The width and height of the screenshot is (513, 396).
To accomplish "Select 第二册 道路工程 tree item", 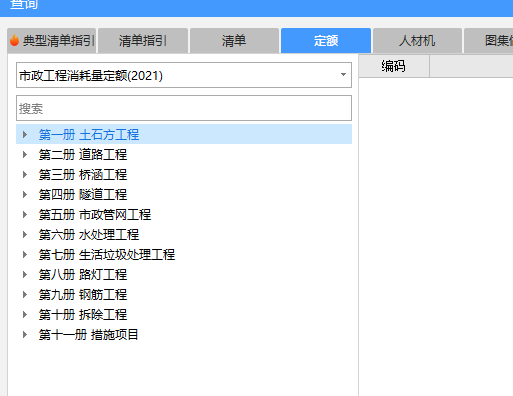I will 83,155.
